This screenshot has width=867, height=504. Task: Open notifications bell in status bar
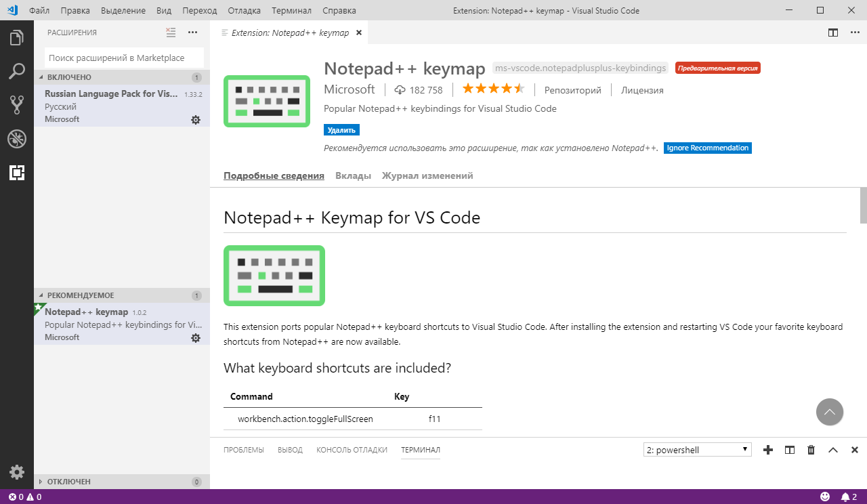(849, 497)
